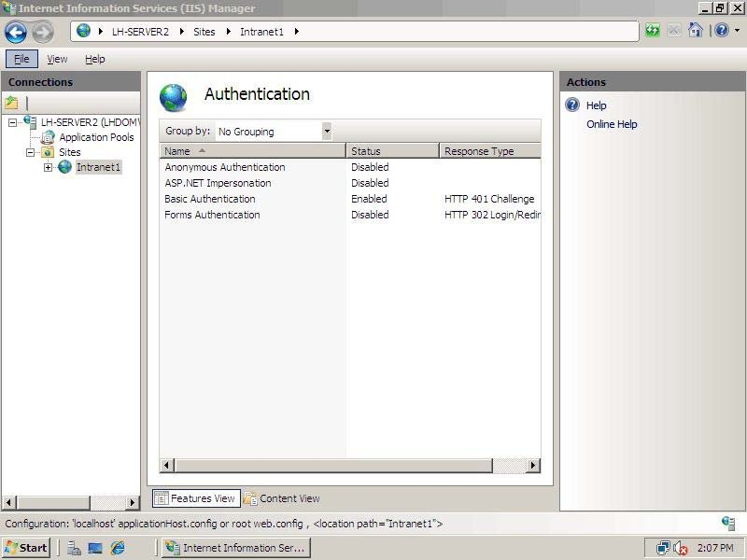The height and width of the screenshot is (560, 747).
Task: Switch to Content View tab
Action: 282,498
